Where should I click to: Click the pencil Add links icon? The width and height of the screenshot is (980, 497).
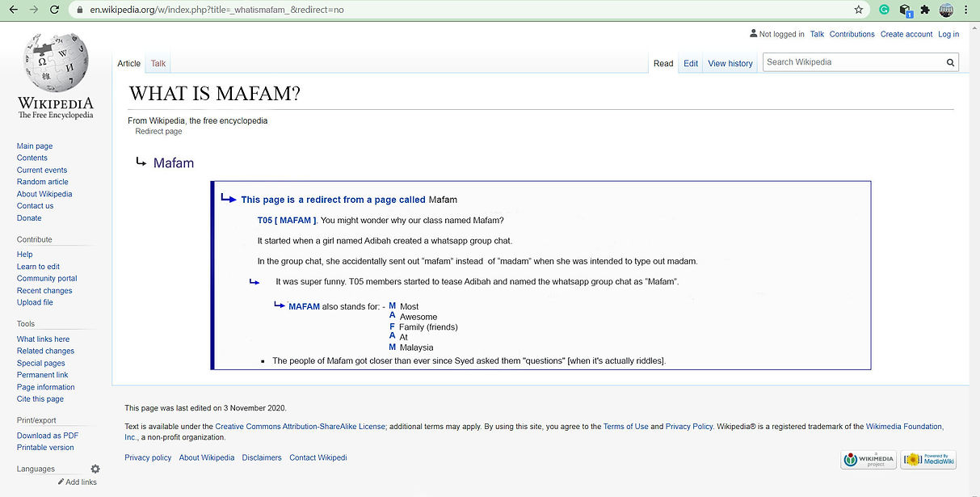click(61, 482)
